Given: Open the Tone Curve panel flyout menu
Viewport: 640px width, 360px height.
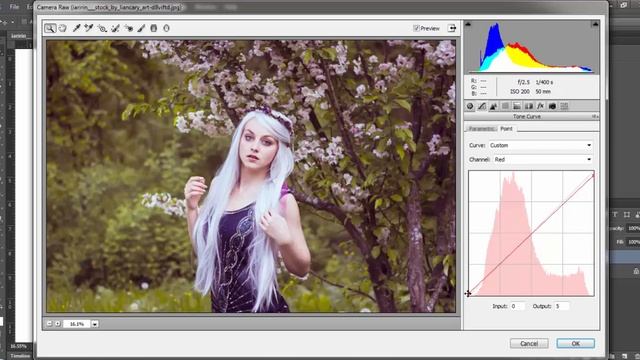Looking at the screenshot, I should click(x=595, y=117).
